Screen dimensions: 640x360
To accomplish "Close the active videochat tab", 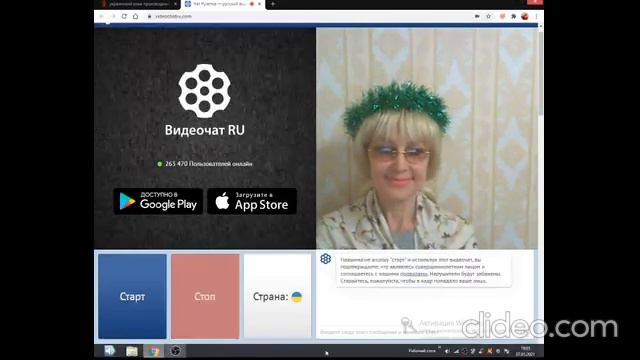I will point(260,4).
